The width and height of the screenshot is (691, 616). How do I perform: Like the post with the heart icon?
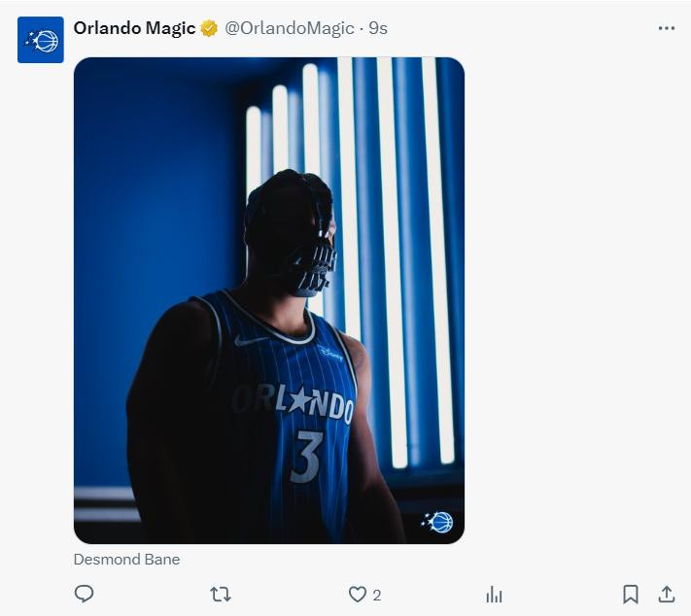point(358,594)
